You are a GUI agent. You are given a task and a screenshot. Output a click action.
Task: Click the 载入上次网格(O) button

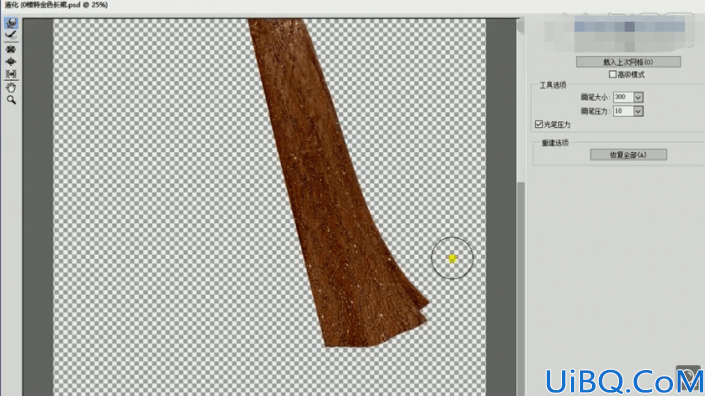(x=628, y=62)
